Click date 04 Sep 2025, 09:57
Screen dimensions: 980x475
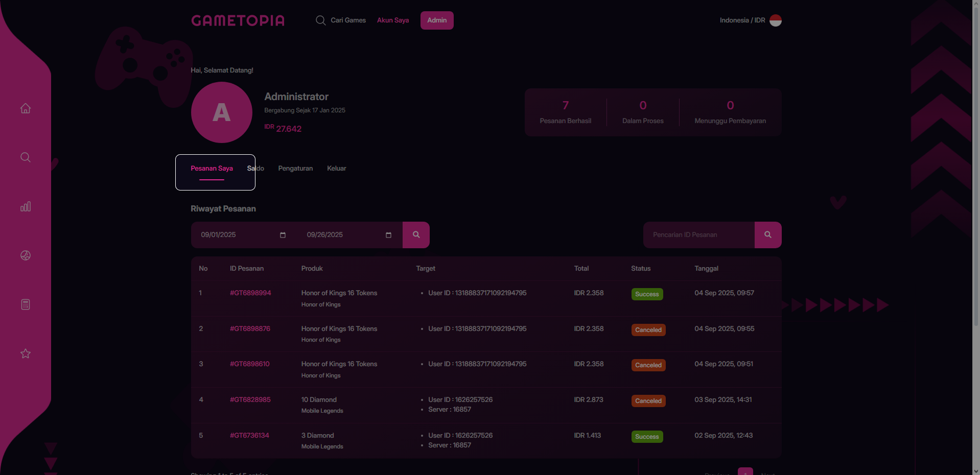724,293
